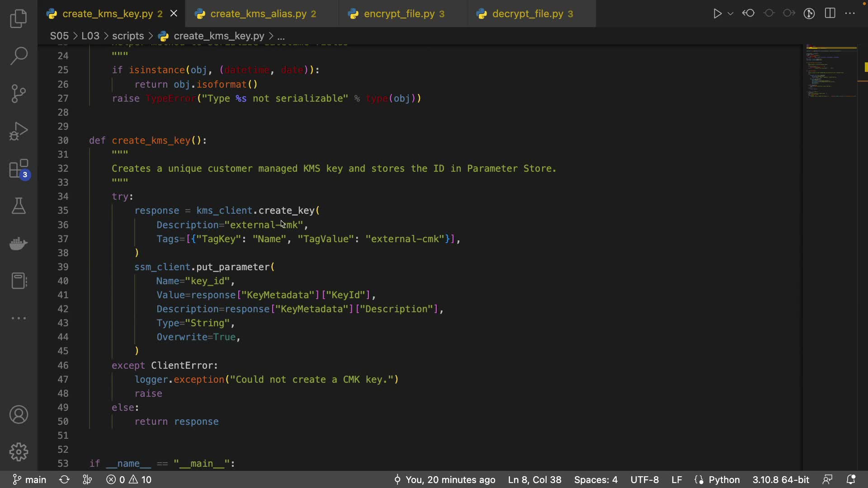Change the Python language mode
868x488 pixels.
point(724,480)
